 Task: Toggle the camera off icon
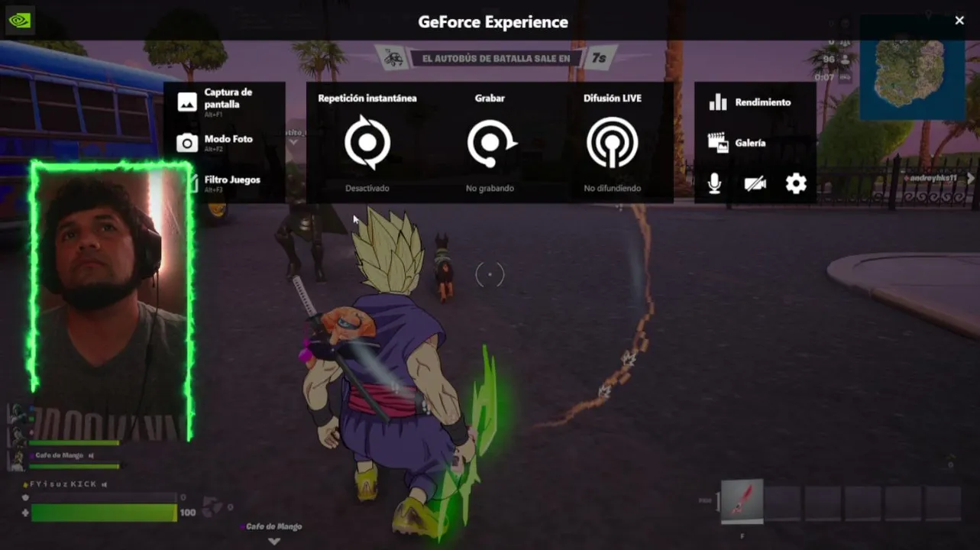click(x=755, y=183)
